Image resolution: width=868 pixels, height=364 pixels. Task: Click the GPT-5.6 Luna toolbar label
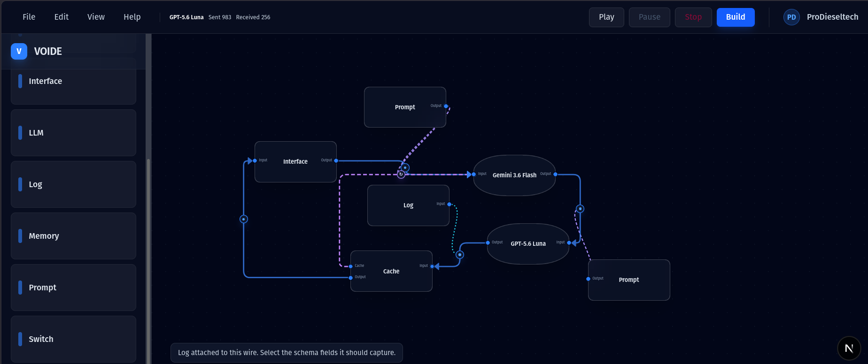coord(186,17)
